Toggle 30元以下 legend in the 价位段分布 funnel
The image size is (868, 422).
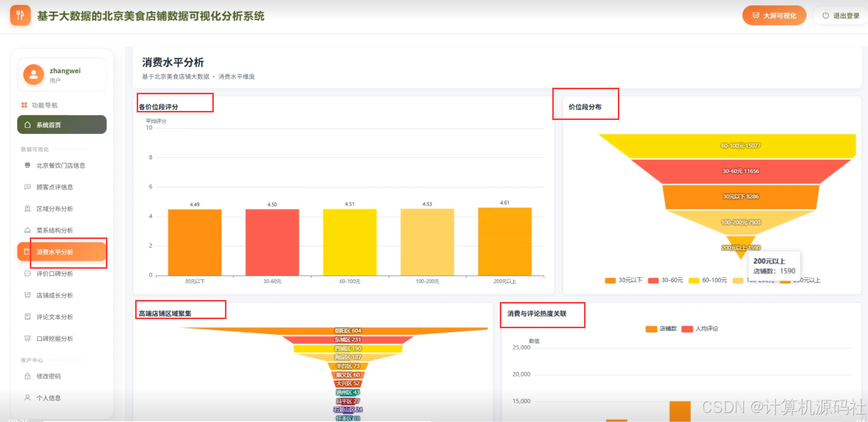(623, 280)
